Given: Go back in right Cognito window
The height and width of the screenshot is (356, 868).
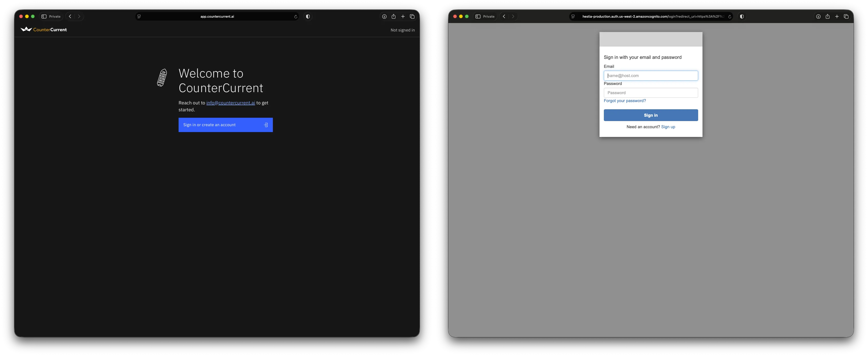Looking at the screenshot, I should 504,16.
